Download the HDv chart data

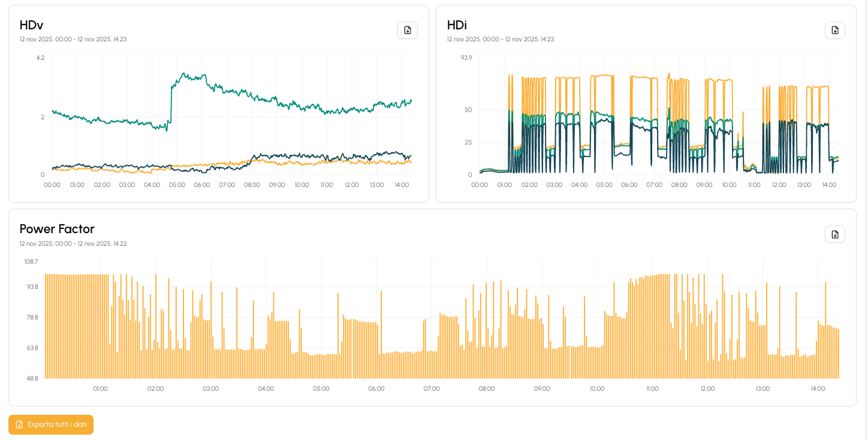408,30
